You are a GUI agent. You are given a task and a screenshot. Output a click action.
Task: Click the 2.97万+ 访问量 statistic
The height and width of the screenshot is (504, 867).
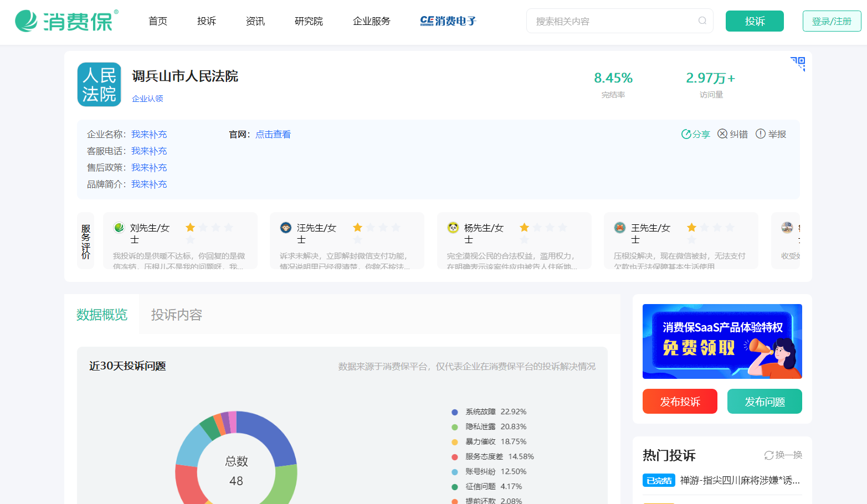(711, 84)
